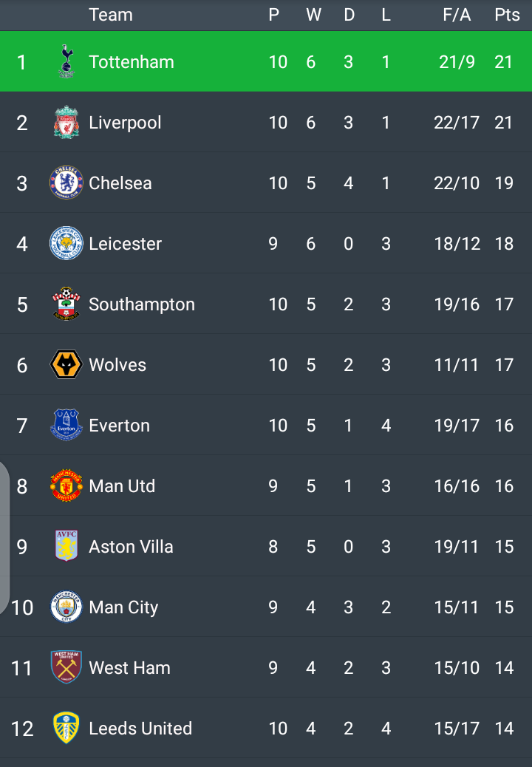Click the Liverpool club crest

coord(66,123)
